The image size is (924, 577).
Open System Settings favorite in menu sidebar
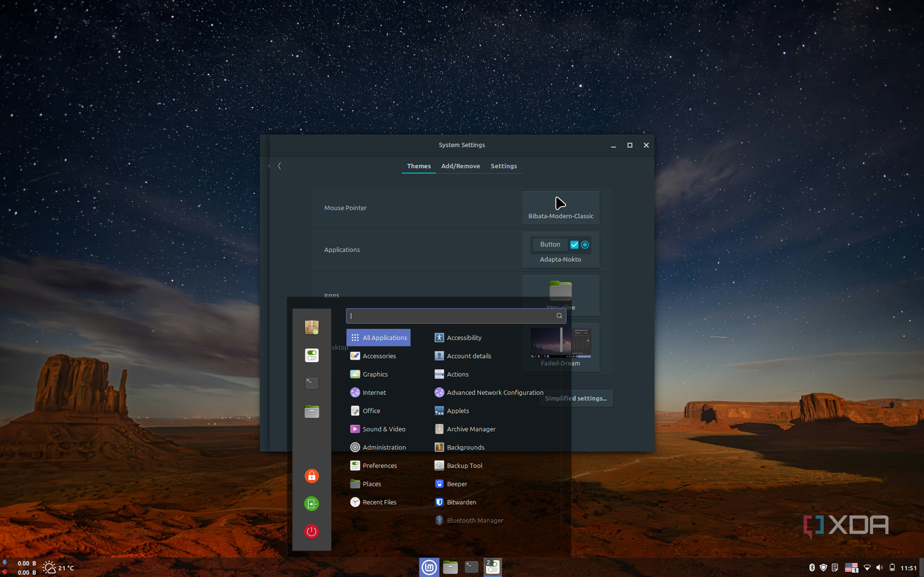[312, 355]
